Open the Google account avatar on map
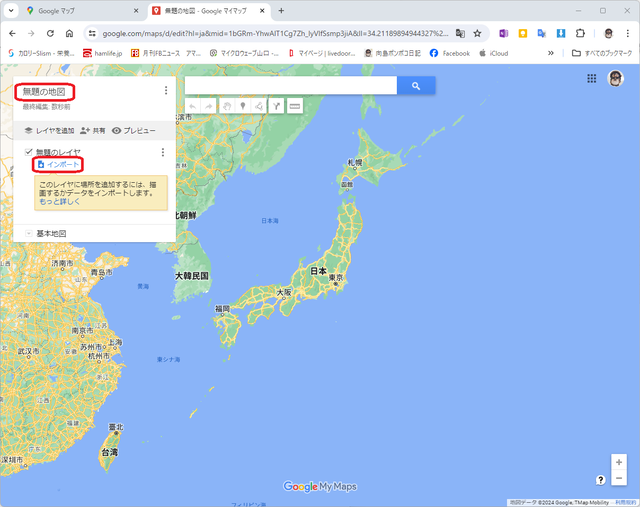Image resolution: width=640 pixels, height=507 pixels. pos(616,78)
